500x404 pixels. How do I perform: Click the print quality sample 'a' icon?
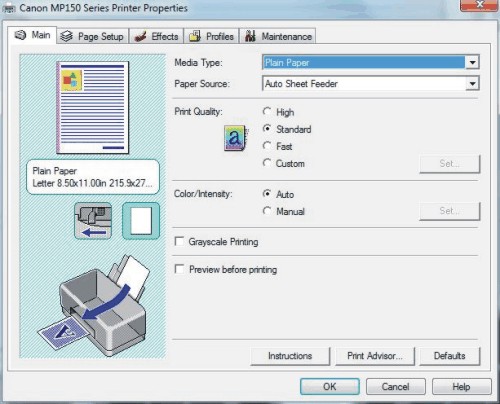[x=236, y=138]
